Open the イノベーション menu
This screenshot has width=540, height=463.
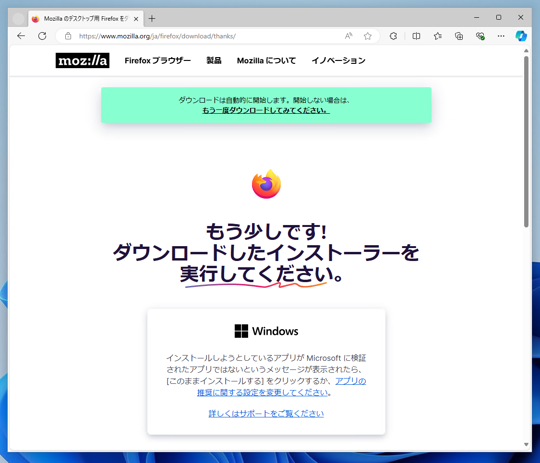click(339, 61)
